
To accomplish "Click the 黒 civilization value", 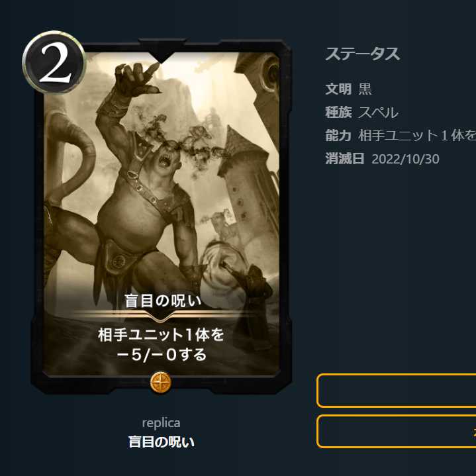I will point(365,89).
